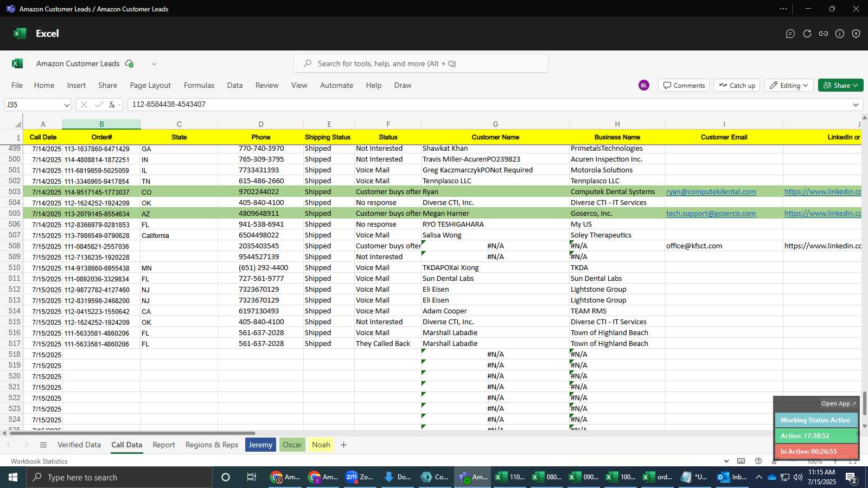Click the more options ellipsis in the title bar

(x=783, y=9)
